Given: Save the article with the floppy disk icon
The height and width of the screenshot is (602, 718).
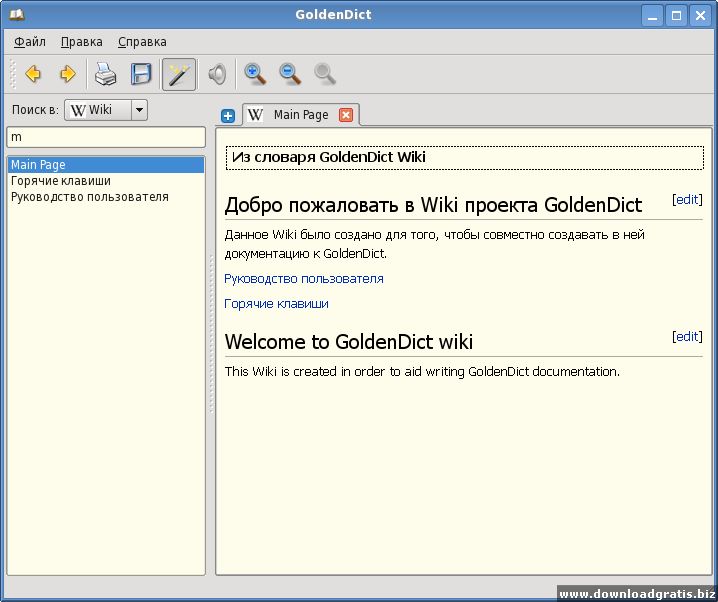Looking at the screenshot, I should (141, 74).
